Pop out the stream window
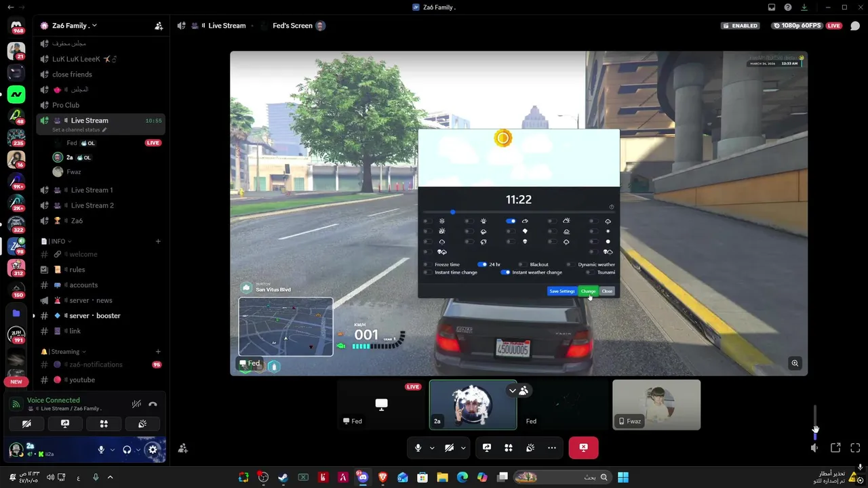 click(835, 448)
